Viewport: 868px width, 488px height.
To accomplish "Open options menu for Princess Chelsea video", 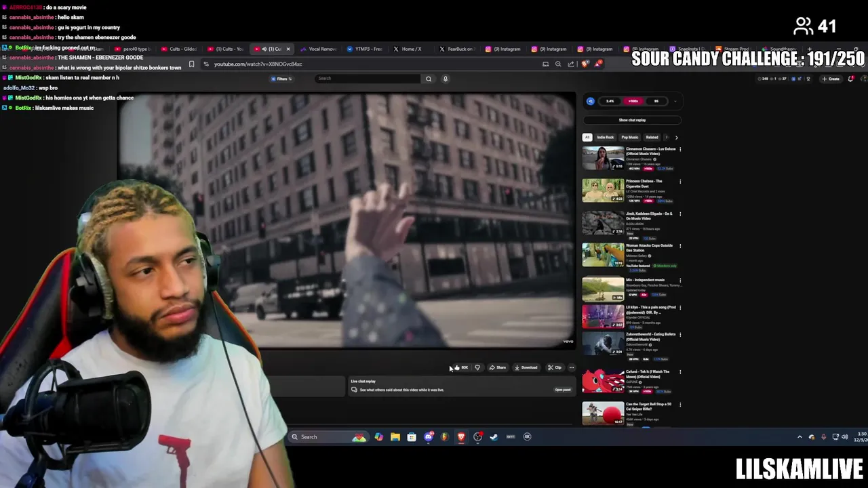I will point(680,182).
